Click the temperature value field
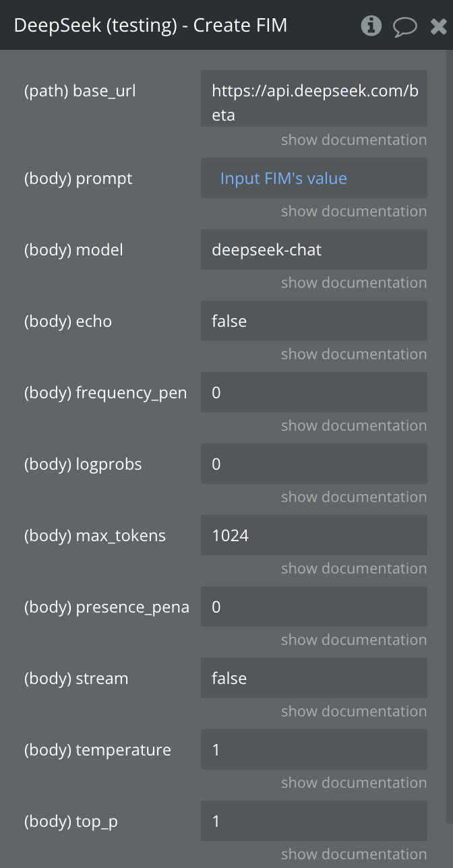The height and width of the screenshot is (868, 453). tap(313, 750)
